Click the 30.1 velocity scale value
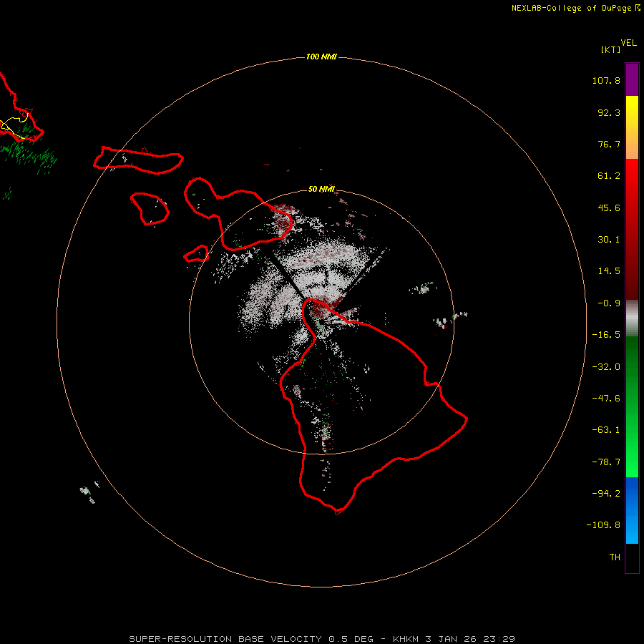The height and width of the screenshot is (644, 644). 609,240
